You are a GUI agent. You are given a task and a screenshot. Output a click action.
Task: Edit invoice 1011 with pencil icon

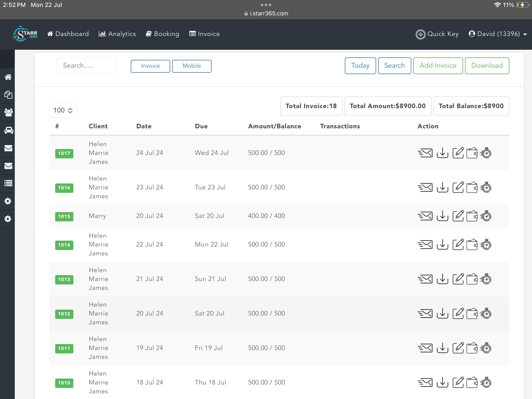click(x=458, y=348)
